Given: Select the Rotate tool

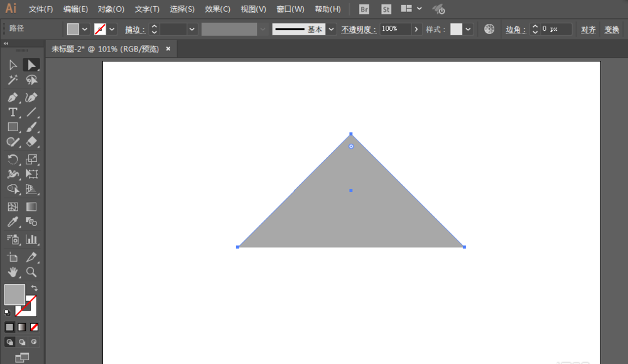Looking at the screenshot, I should pos(13,159).
